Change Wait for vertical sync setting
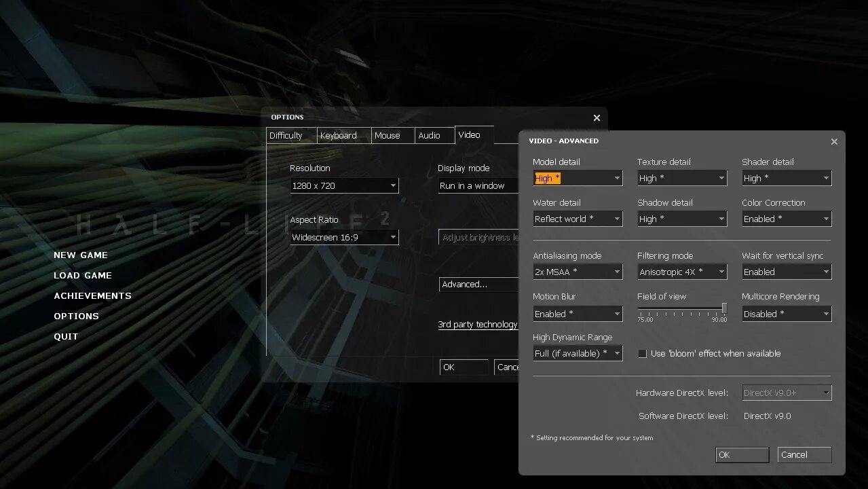Image resolution: width=868 pixels, height=489 pixels. [x=787, y=272]
